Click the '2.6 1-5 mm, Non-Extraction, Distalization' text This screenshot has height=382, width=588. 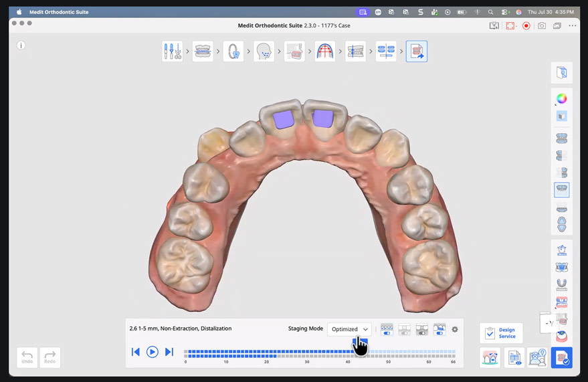(x=181, y=328)
